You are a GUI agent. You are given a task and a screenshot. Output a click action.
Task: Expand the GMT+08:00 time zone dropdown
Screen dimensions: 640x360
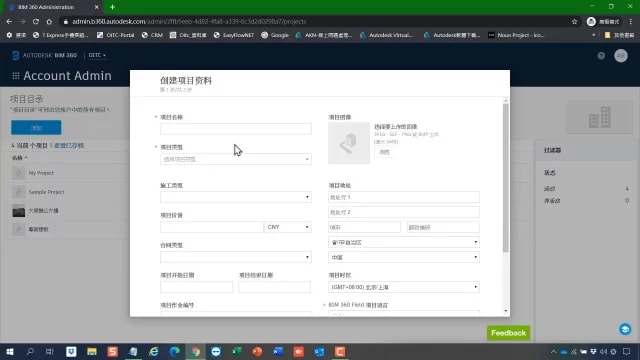click(404, 287)
